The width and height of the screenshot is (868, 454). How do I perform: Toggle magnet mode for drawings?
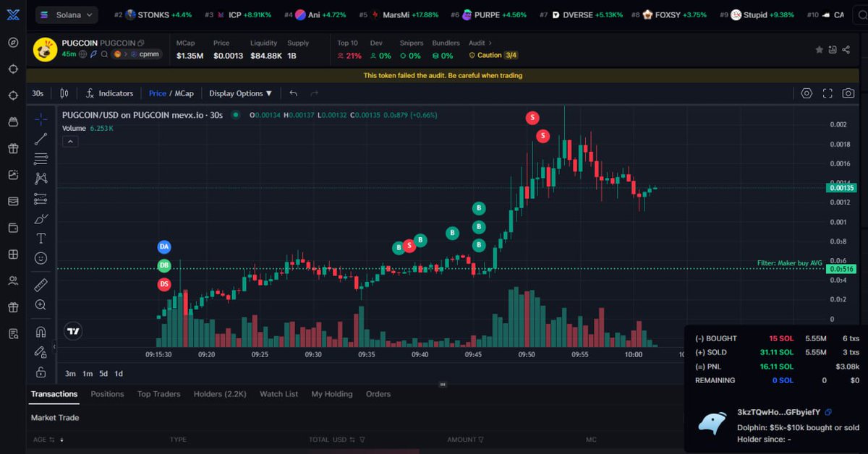41,332
